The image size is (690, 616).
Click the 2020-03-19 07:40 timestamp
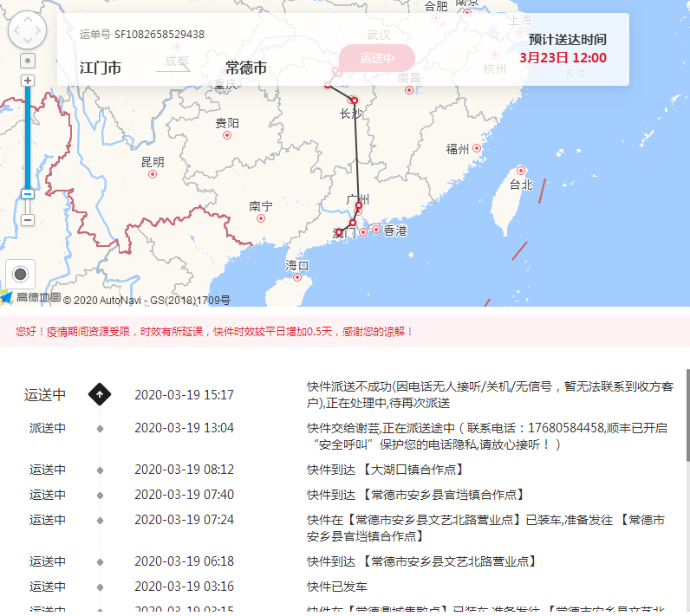(x=184, y=495)
